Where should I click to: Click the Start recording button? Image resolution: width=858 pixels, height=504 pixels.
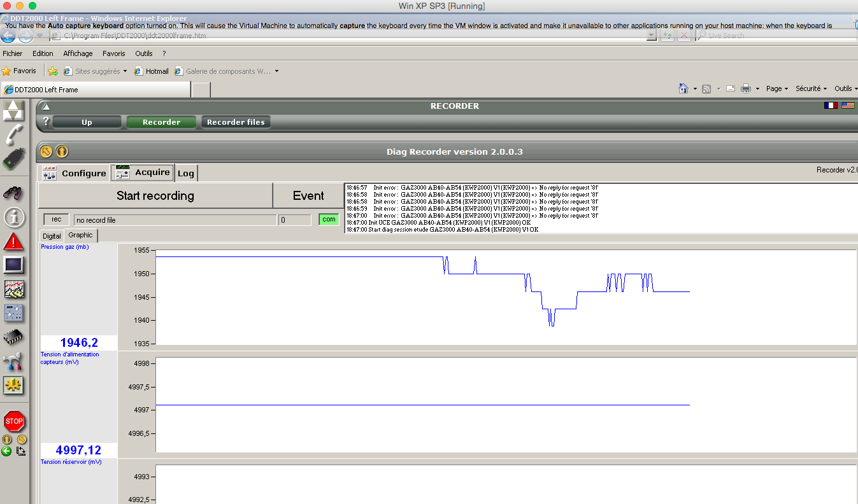(x=155, y=195)
